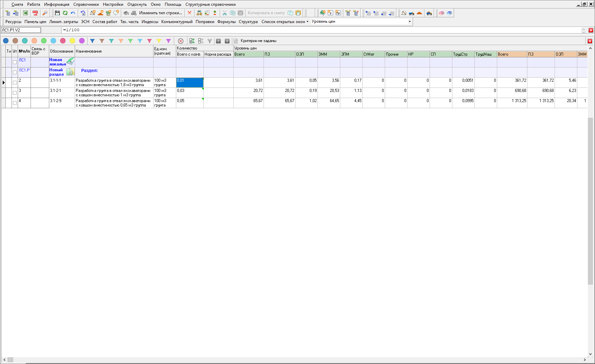
Task: Click the hammer and sickle labor icon
Action: 404,13
